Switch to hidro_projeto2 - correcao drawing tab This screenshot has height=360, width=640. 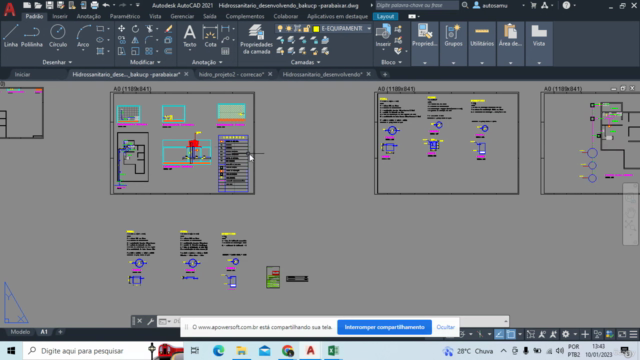231,74
